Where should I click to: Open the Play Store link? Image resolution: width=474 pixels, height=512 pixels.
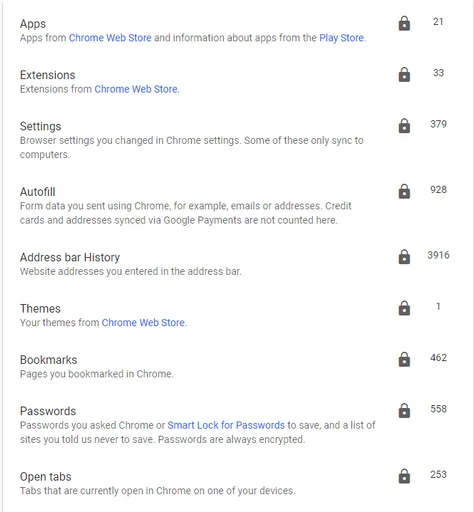click(341, 38)
